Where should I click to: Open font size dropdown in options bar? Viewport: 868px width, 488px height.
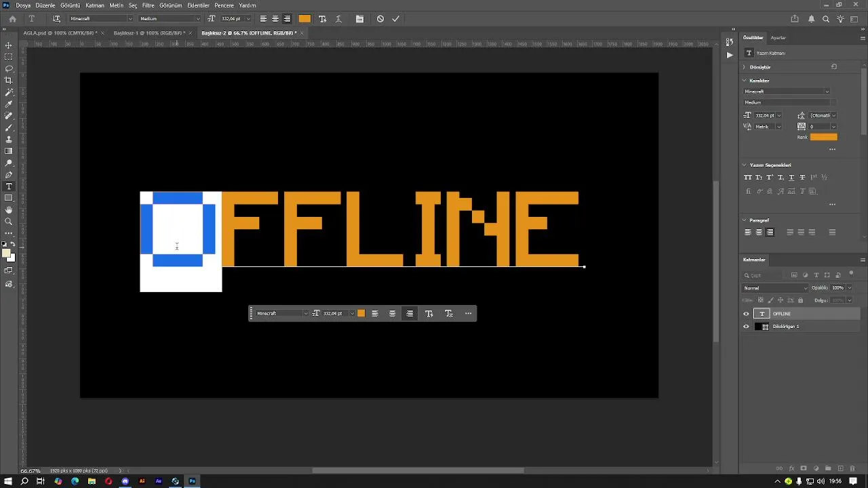[248, 19]
